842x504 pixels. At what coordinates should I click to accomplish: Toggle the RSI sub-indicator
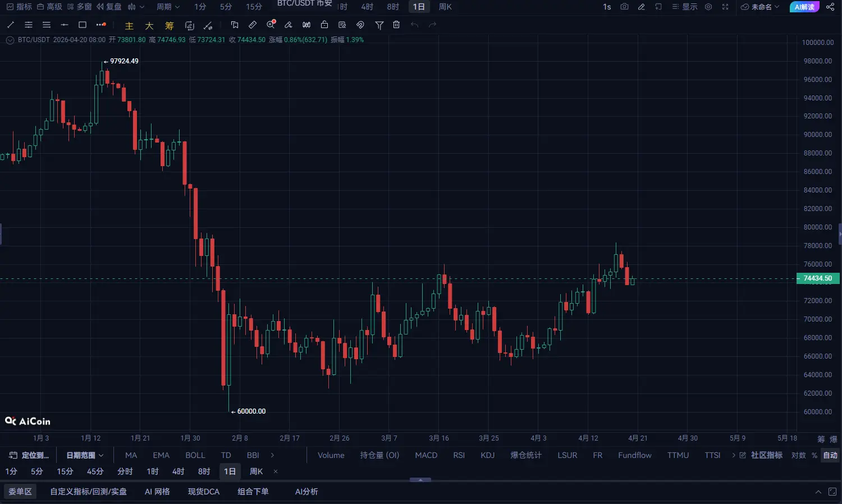pos(459,455)
